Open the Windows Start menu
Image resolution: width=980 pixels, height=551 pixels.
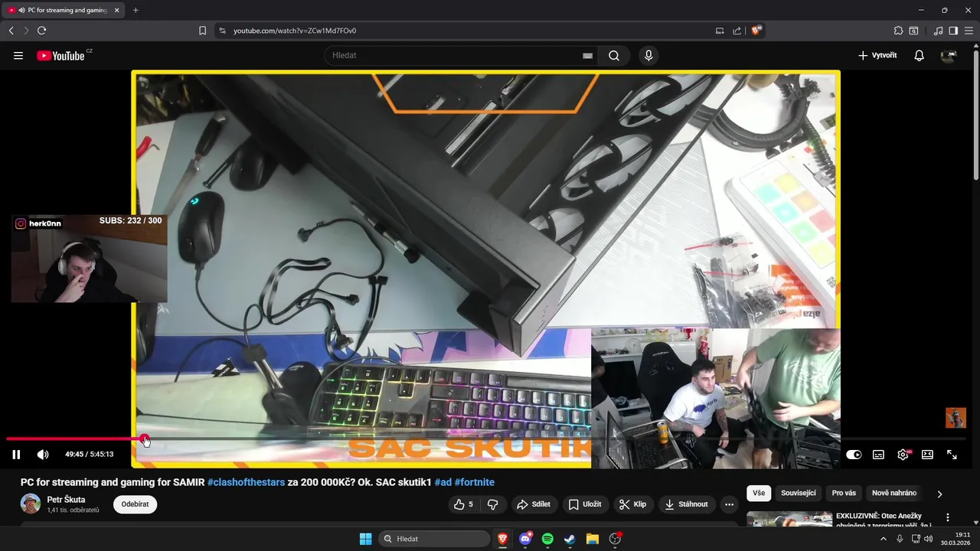(366, 539)
